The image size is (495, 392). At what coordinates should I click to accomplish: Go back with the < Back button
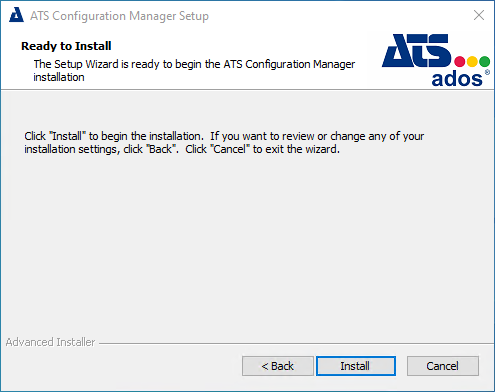coord(278,366)
